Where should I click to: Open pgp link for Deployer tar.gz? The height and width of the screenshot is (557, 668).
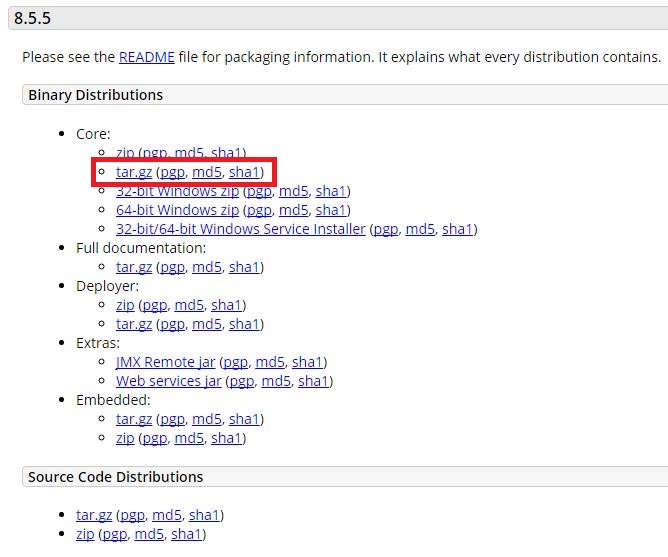(x=173, y=324)
